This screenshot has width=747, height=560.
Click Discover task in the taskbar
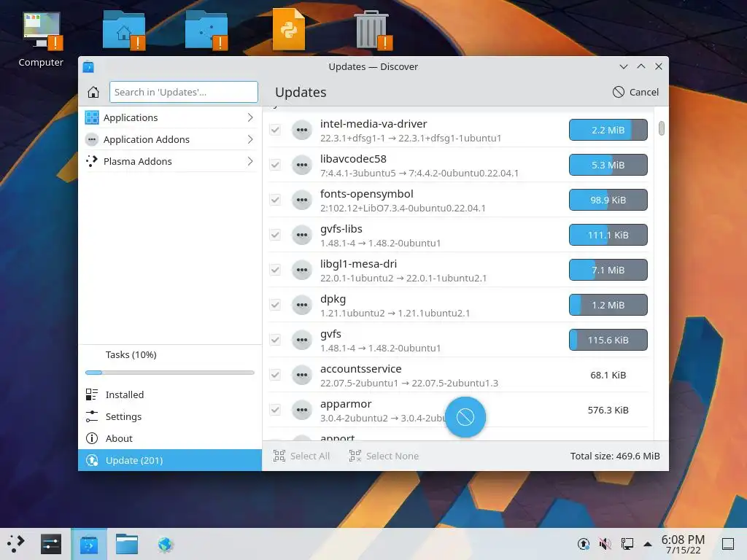pos(89,544)
